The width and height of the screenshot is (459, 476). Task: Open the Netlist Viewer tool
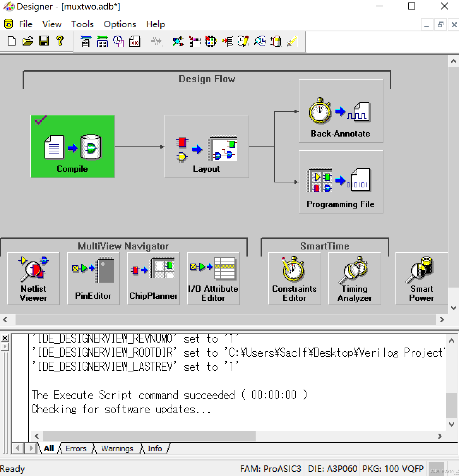click(x=33, y=278)
